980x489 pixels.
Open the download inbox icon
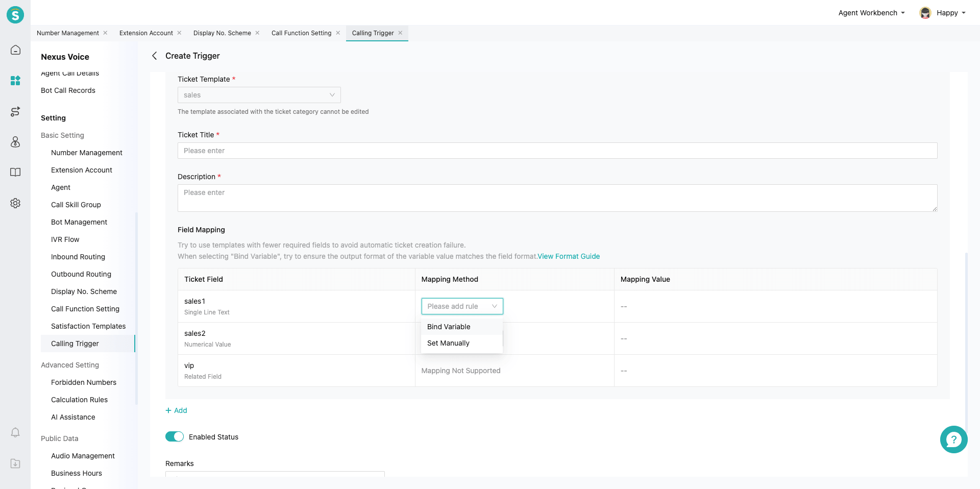click(x=15, y=463)
